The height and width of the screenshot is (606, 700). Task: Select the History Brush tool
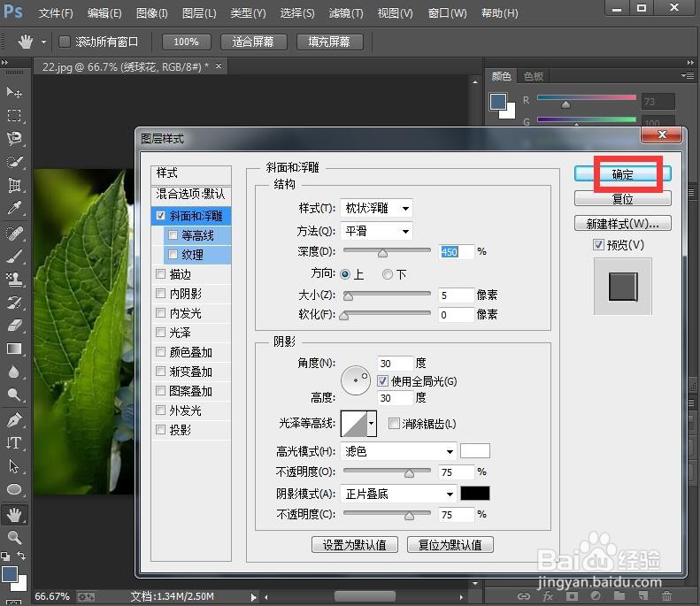[14, 303]
